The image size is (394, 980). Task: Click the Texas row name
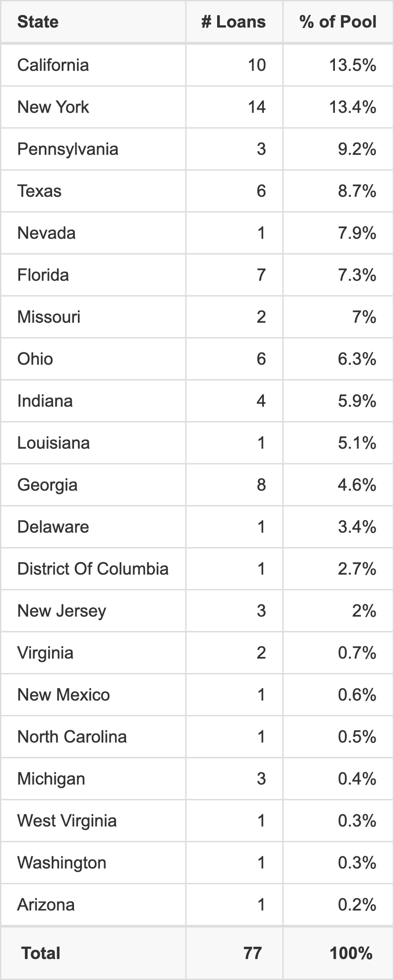click(39, 191)
